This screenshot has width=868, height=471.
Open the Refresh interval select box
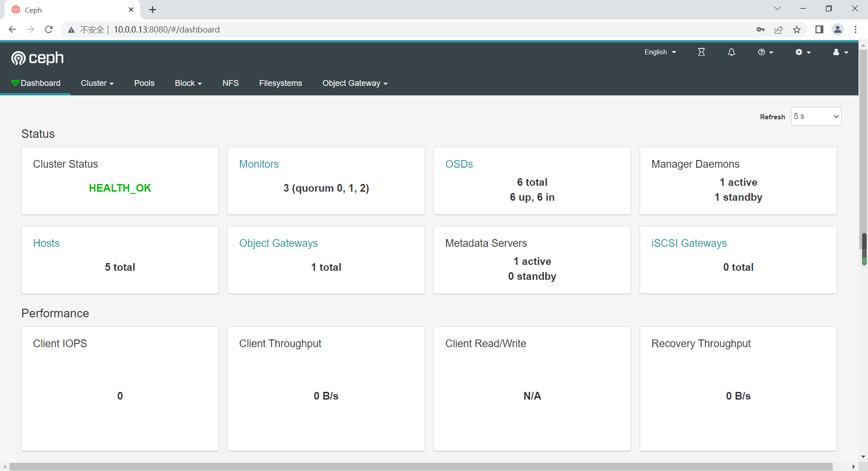tap(816, 116)
